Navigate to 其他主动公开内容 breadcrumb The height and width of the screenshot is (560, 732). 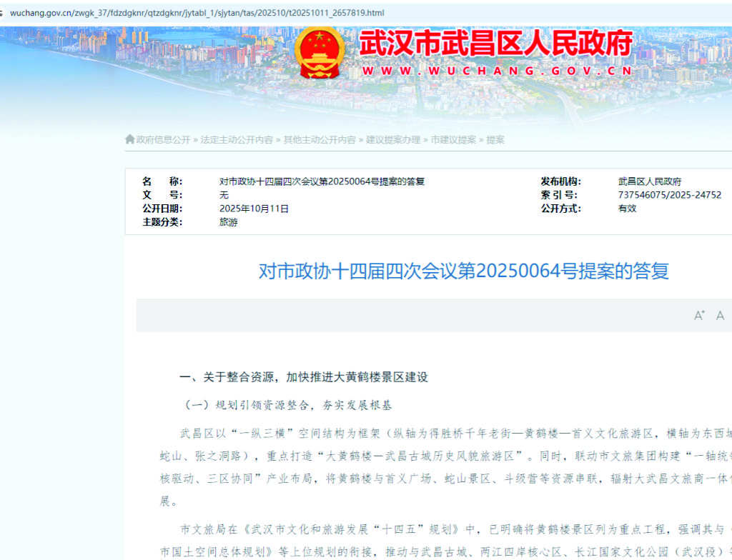(320, 140)
